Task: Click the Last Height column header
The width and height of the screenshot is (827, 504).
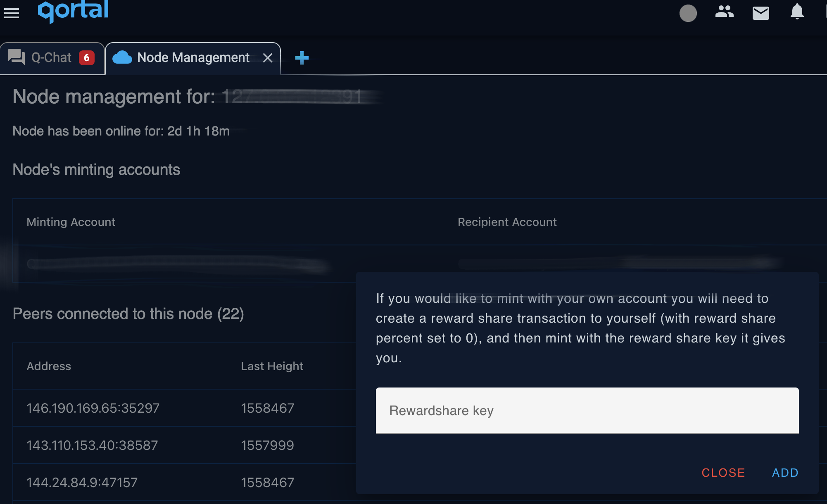Action: point(272,366)
